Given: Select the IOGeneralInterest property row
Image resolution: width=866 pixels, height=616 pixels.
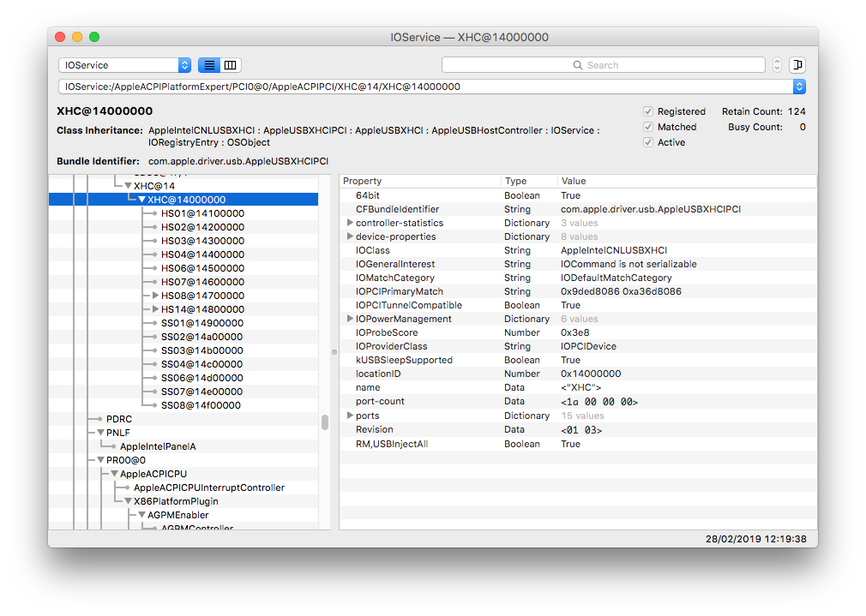Looking at the screenshot, I should point(578,264).
